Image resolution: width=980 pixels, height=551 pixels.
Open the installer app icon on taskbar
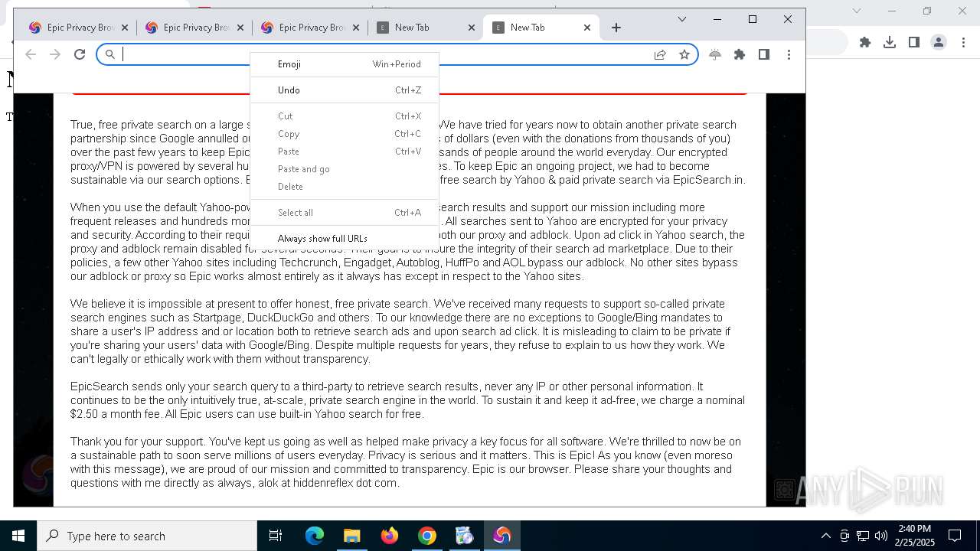click(x=465, y=536)
